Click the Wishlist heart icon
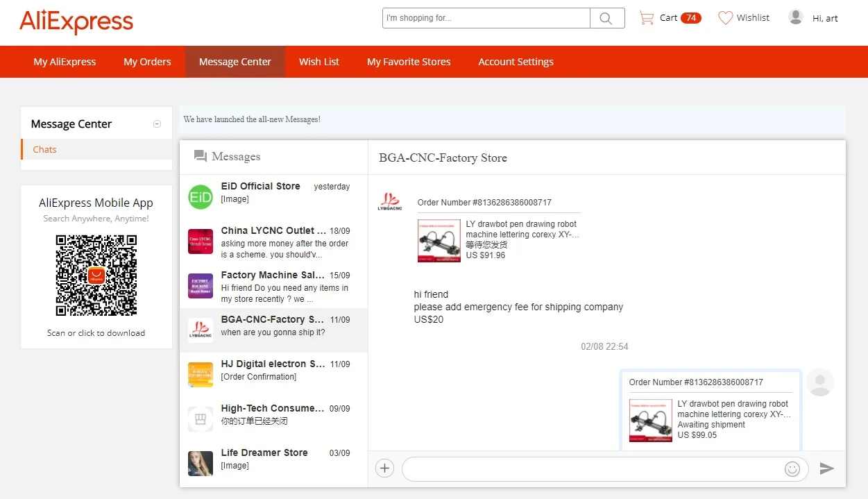The image size is (868, 499). tap(725, 18)
